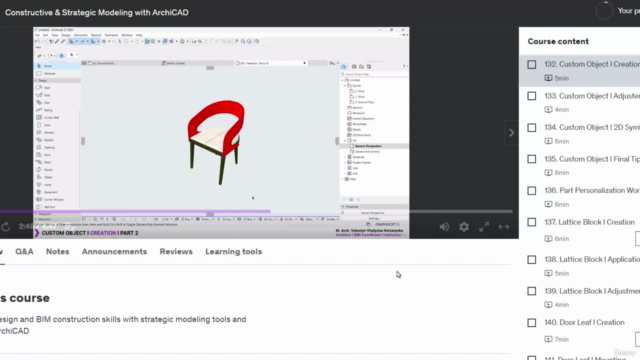The image size is (640, 360).
Task: Open lecture 137 Lattice Block Creation
Action: point(589,222)
